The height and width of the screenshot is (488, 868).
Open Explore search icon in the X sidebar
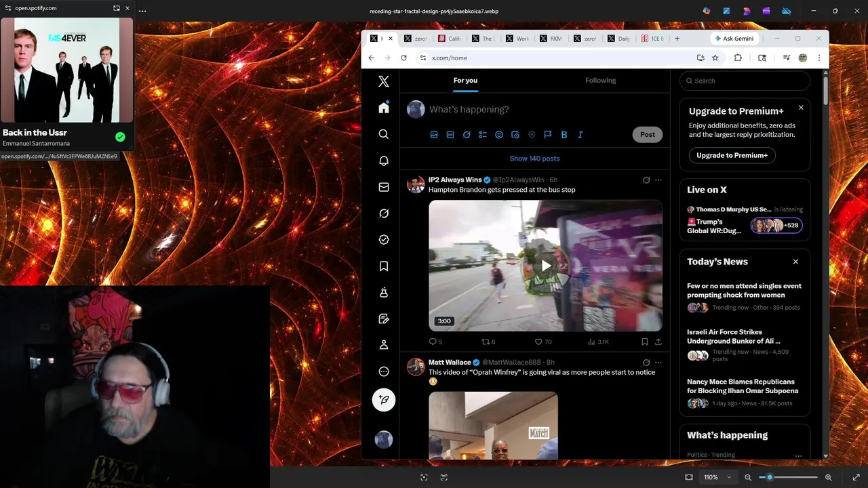384,134
